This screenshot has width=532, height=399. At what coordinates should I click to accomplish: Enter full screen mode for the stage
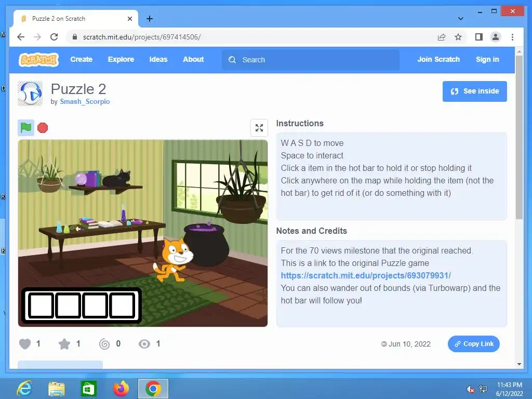(x=259, y=128)
